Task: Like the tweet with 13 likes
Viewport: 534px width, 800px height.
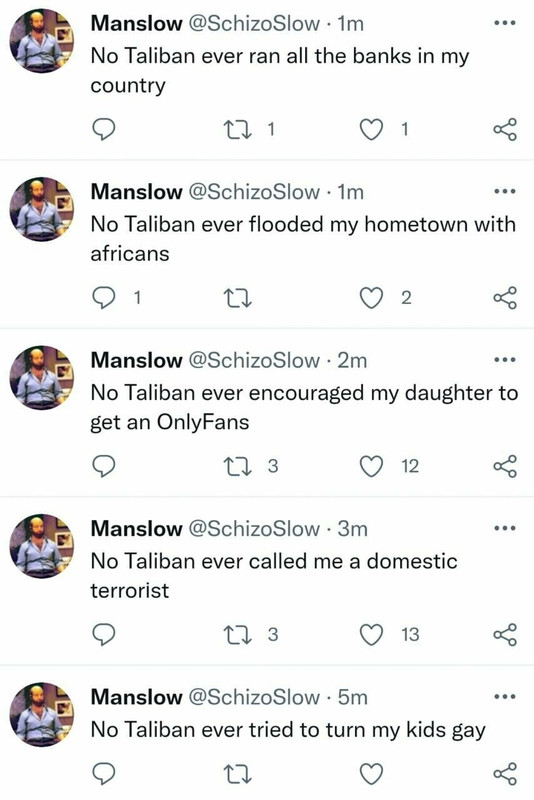Action: [x=371, y=635]
